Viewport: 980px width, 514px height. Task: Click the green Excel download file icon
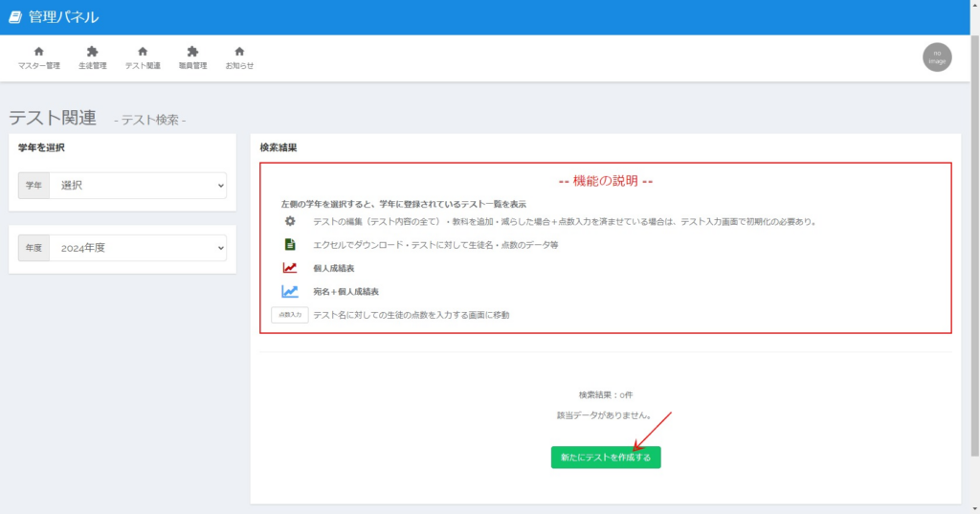[289, 245]
